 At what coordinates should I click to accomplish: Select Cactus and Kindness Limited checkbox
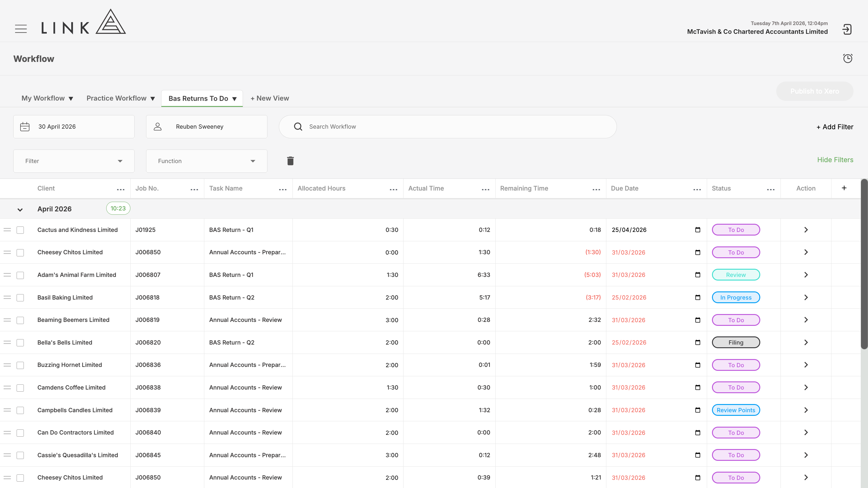point(20,230)
